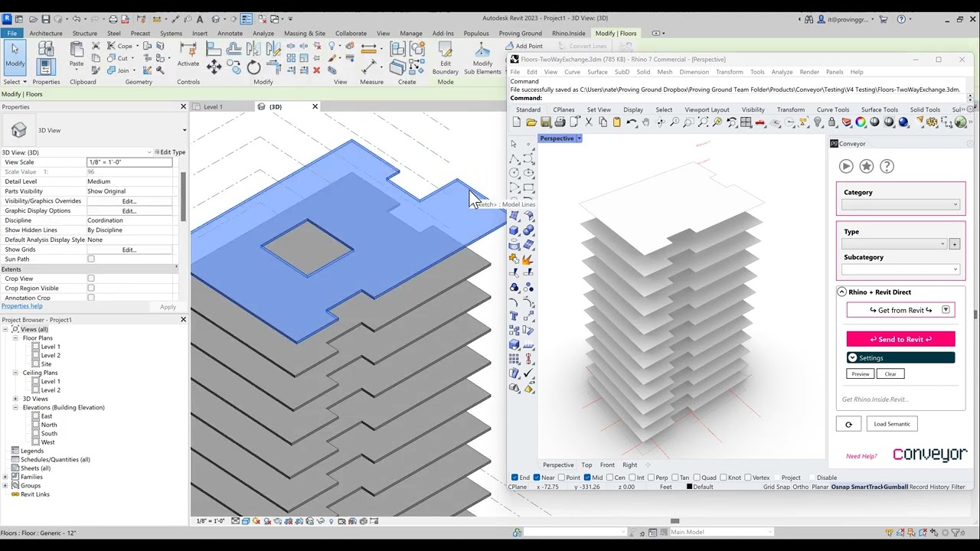Click View Scale input field
Viewport: 980px width, 551px height.
129,162
